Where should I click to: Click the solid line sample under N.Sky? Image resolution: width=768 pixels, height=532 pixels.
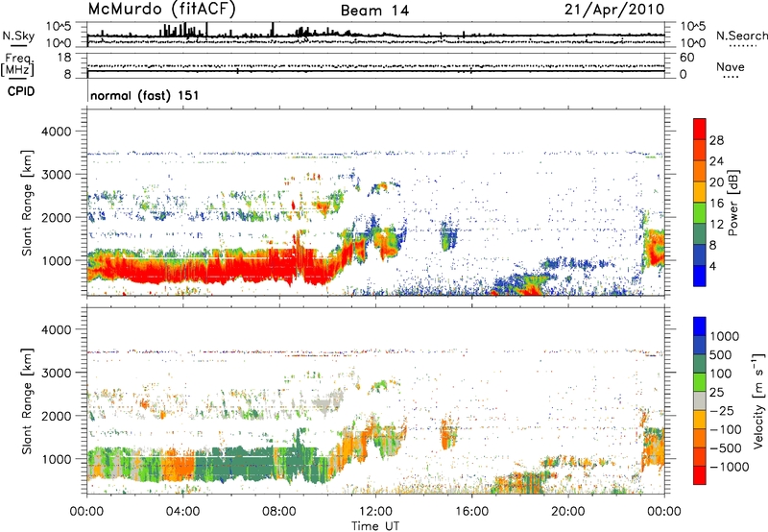pos(18,46)
